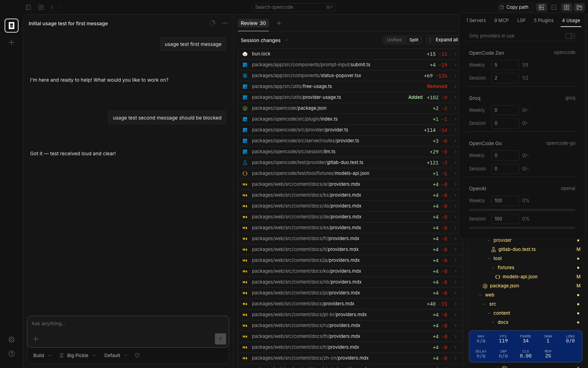Viewport: 588px width, 368px height.
Task: Open the terminal panel icon
Action: [554, 7]
